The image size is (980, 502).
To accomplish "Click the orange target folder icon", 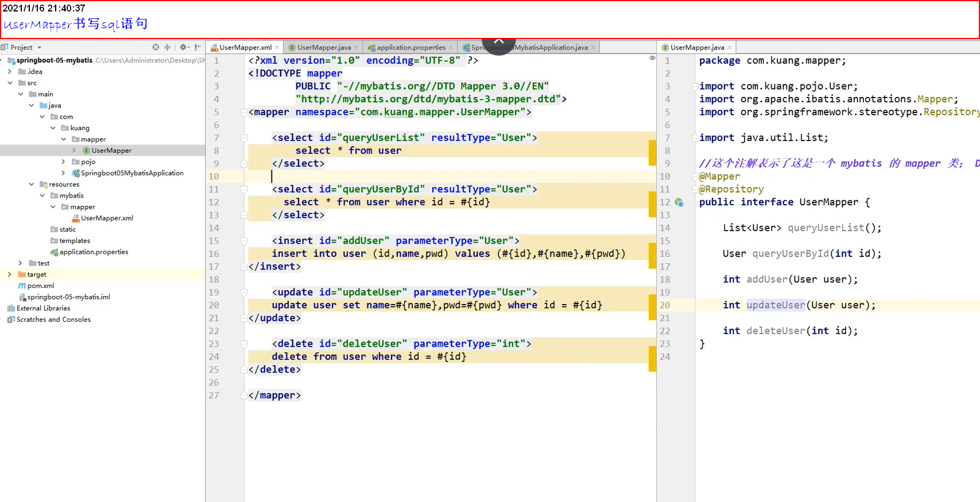I will tap(22, 274).
